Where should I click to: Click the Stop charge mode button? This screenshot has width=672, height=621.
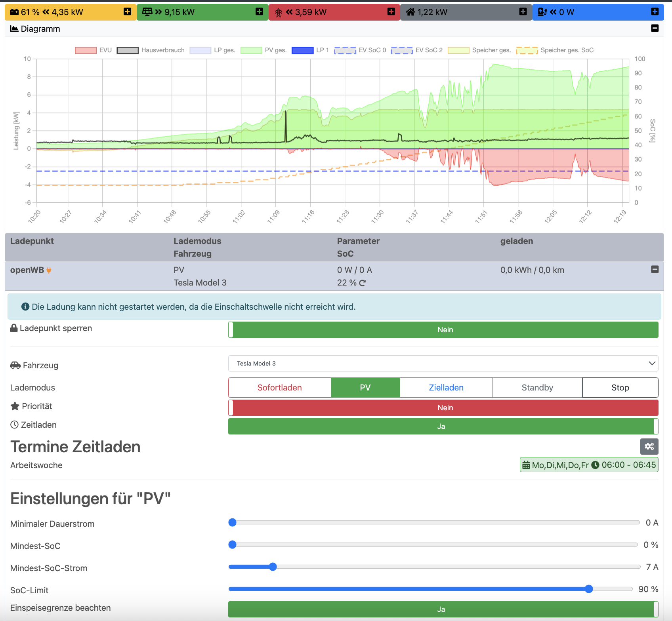pyautogui.click(x=620, y=387)
